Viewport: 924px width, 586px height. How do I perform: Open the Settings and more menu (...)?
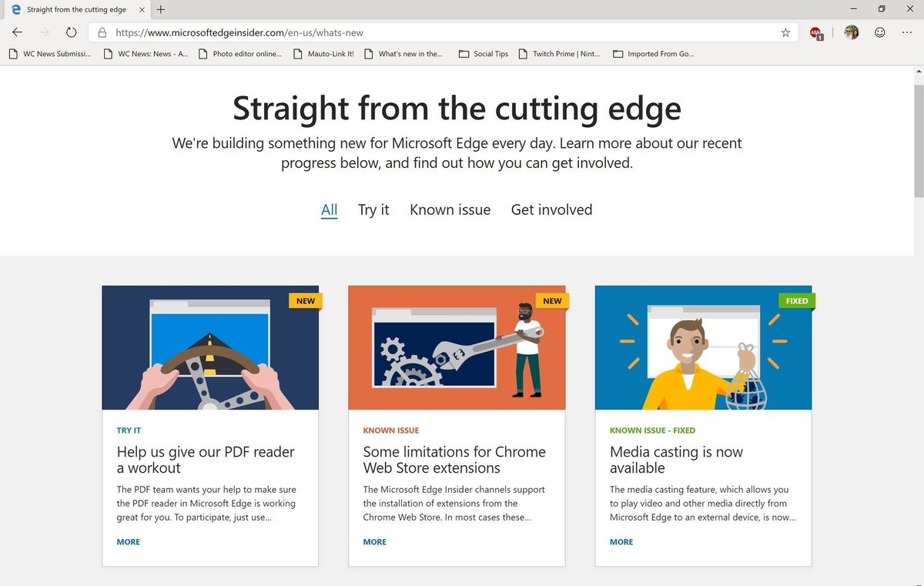point(908,32)
